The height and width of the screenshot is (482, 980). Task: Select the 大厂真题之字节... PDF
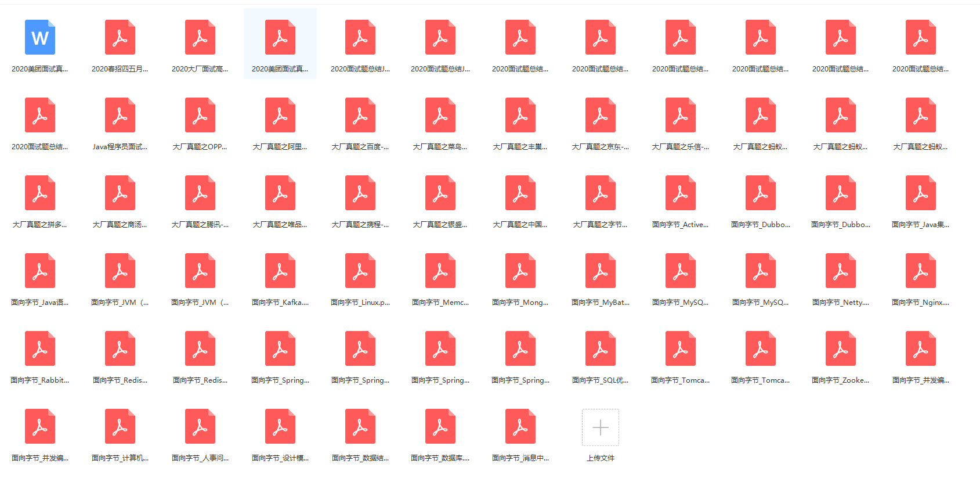pos(601,193)
